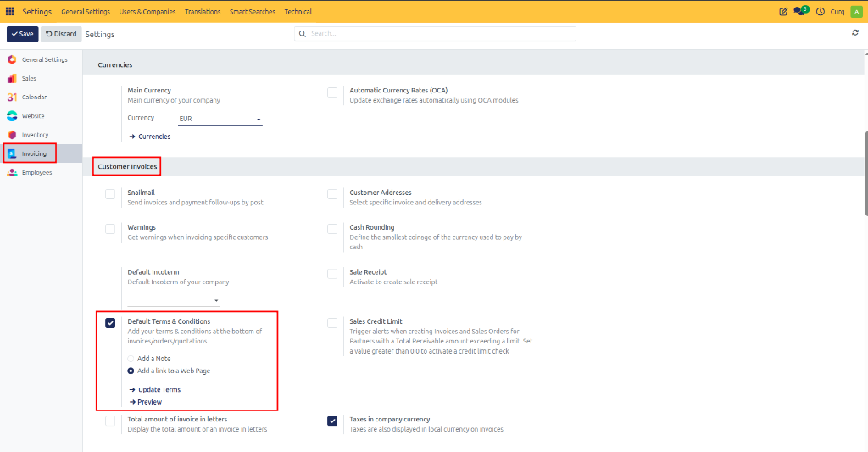The height and width of the screenshot is (452, 868).
Task: Enable Automatic Currency Rates (OCA) checkbox
Action: (332, 92)
